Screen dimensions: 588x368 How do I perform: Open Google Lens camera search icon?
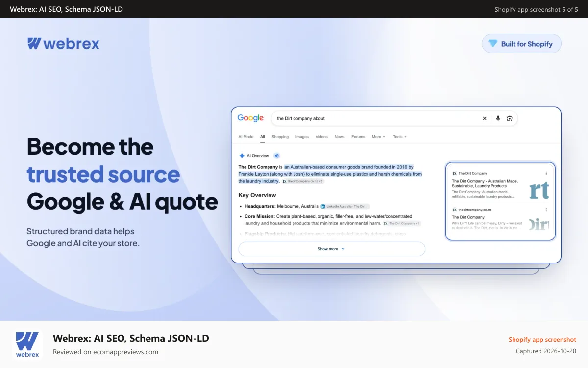pos(510,118)
